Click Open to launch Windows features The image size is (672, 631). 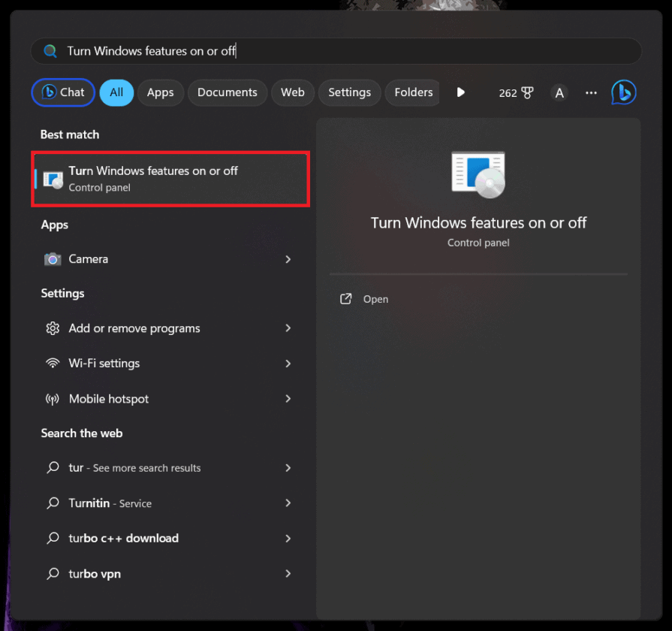tap(375, 298)
